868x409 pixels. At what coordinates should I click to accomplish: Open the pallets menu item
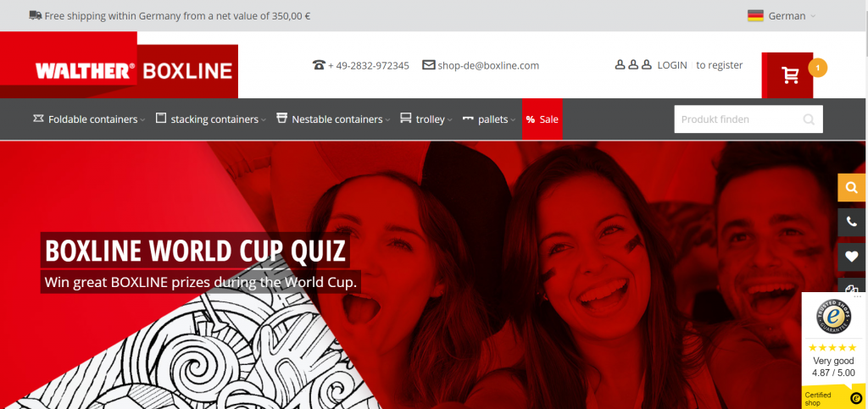tap(489, 119)
